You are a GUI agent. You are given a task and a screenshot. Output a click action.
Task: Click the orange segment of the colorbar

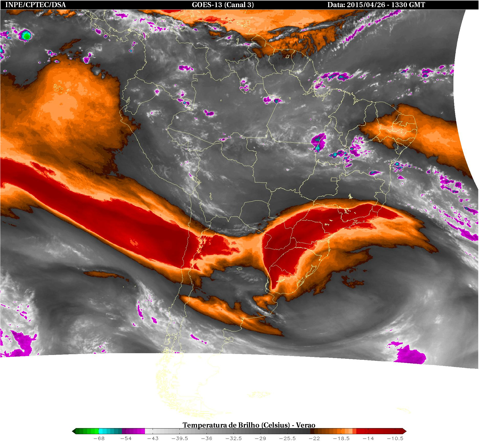pos(333,431)
